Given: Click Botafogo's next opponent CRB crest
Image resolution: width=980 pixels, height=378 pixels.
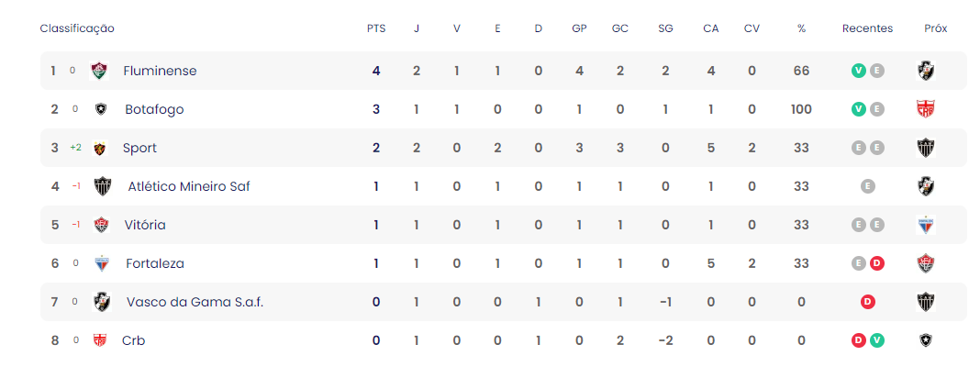Looking at the screenshot, I should pos(926,109).
